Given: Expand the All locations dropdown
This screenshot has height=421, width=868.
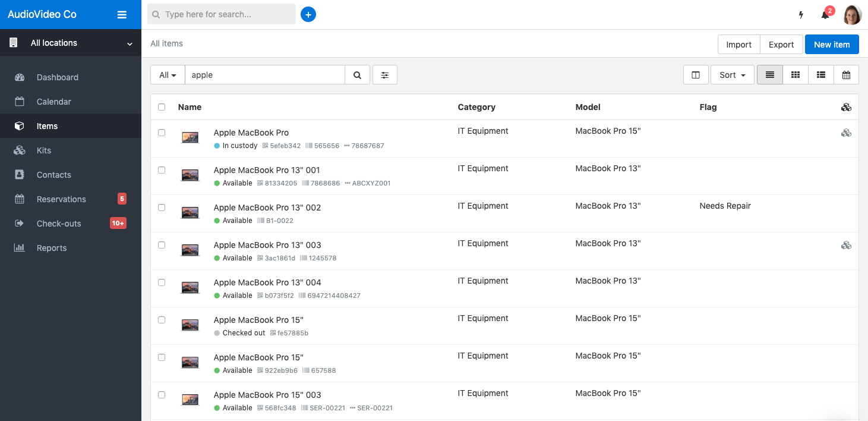Looking at the screenshot, I should 71,43.
